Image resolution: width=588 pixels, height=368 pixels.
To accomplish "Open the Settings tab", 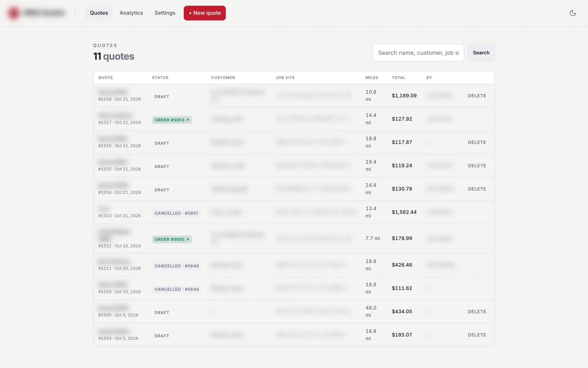I will pos(165,13).
